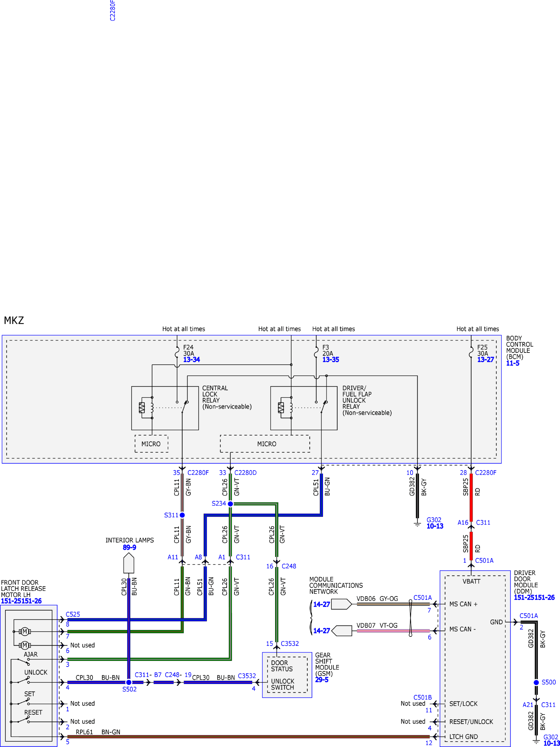
Task: Click the S500 splice dot
Action: 536,683
